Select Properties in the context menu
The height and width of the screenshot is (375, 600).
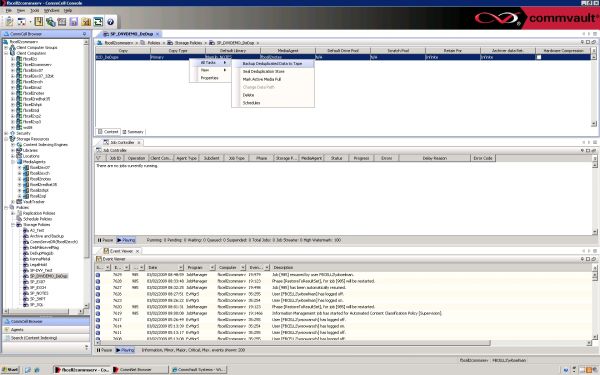tap(210, 78)
